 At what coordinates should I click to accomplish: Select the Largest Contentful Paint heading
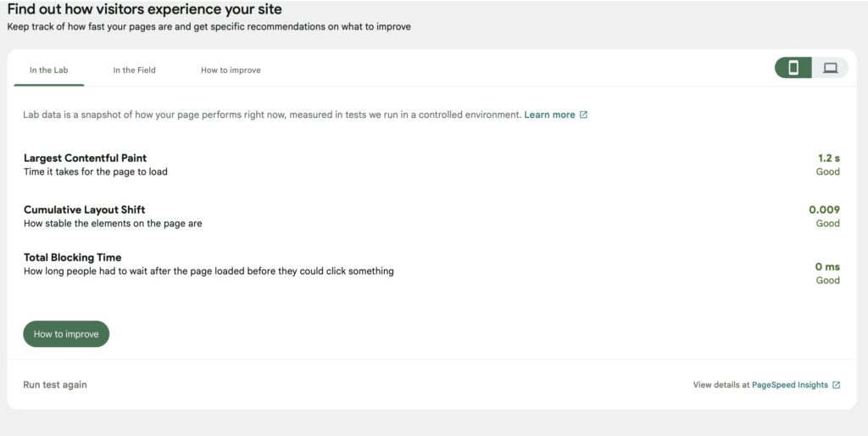[x=85, y=158]
